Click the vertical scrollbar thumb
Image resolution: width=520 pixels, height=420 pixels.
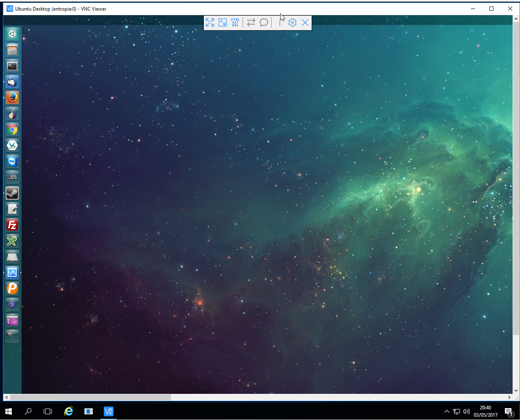click(516, 179)
